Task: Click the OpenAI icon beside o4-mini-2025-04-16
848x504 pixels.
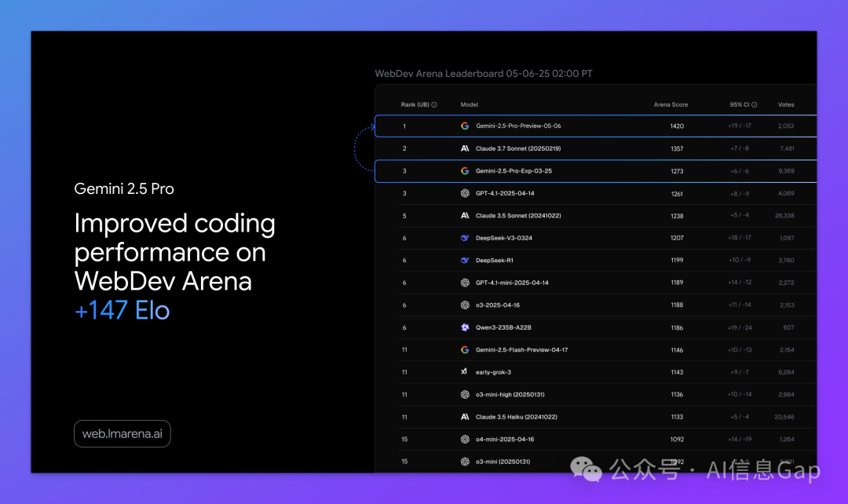Action: tap(465, 439)
